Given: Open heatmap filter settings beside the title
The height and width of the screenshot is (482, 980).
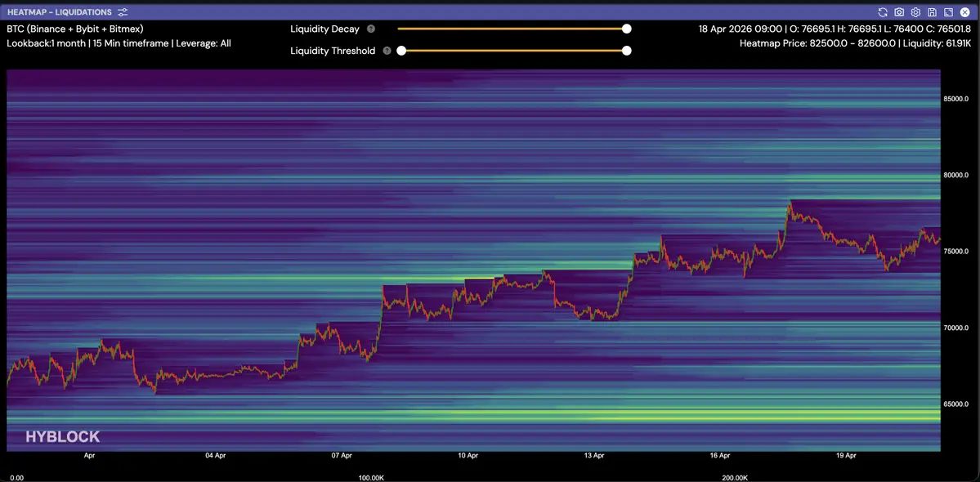Looking at the screenshot, I should [x=123, y=12].
